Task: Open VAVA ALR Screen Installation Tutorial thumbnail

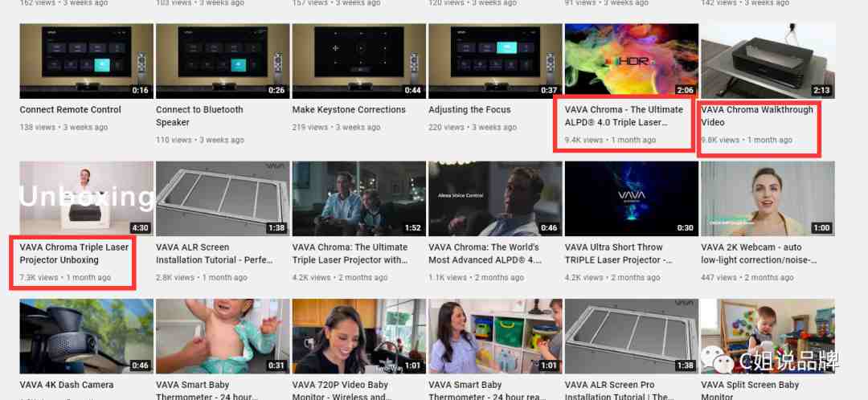Action: pyautogui.click(x=223, y=198)
